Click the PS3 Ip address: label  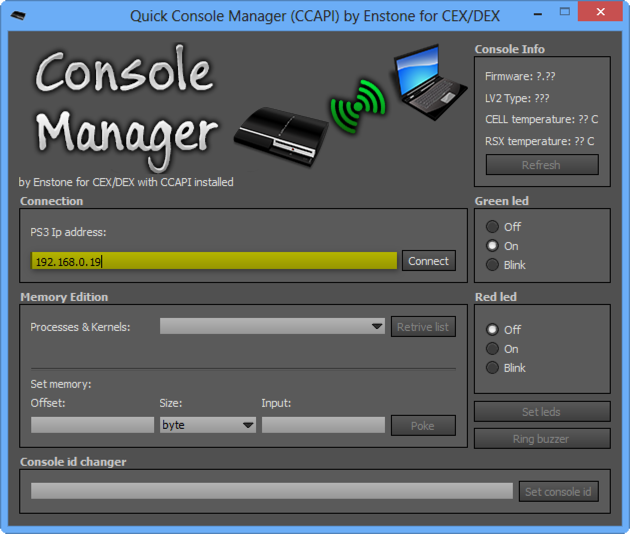click(68, 232)
